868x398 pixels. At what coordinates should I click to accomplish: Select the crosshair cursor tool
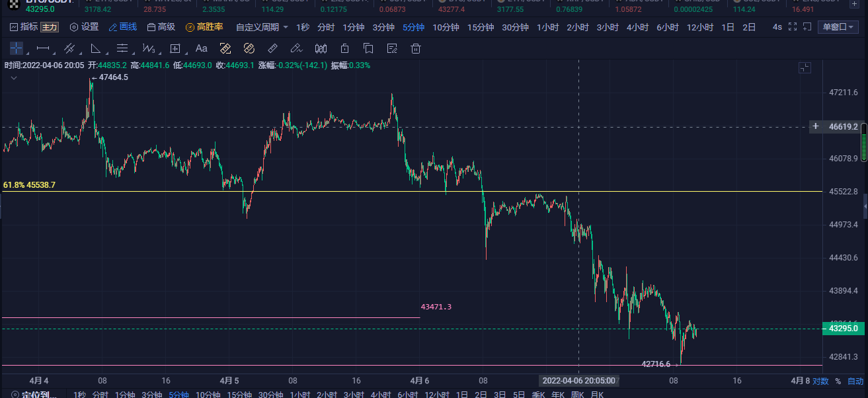[x=17, y=48]
